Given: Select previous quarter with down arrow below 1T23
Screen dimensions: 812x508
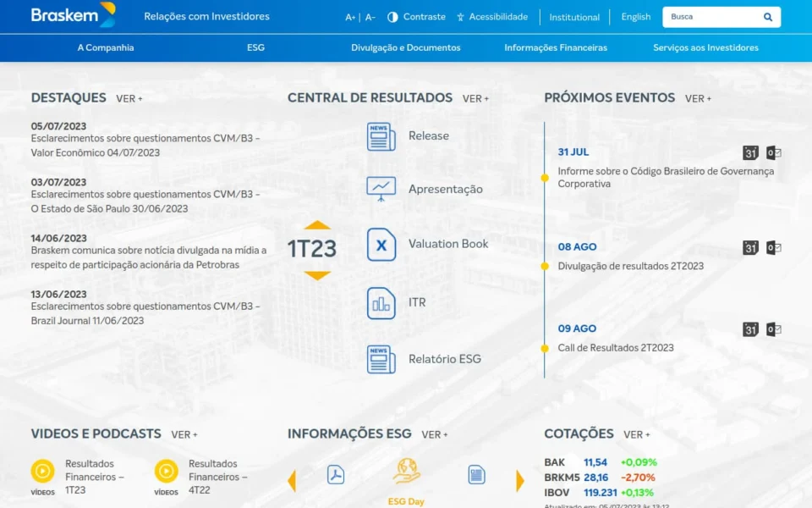Looking at the screenshot, I should pyautogui.click(x=317, y=275).
